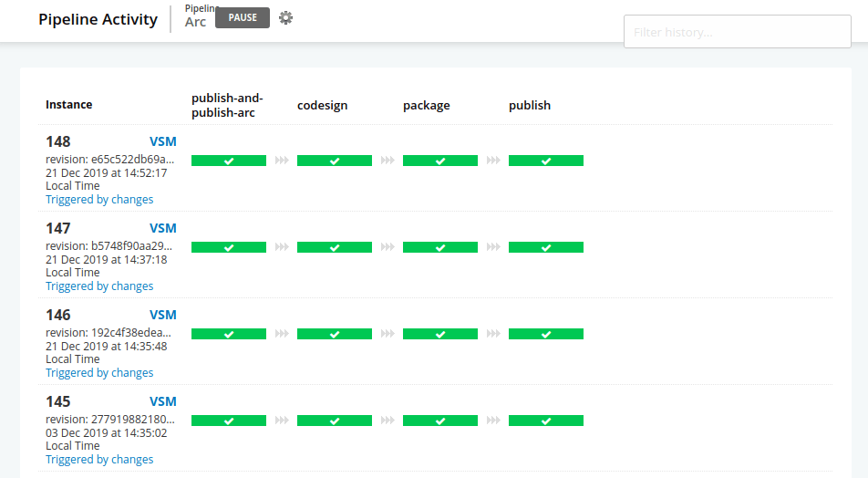View Triggered by changes for instance 145
The height and width of the screenshot is (478, 868).
tap(99, 459)
